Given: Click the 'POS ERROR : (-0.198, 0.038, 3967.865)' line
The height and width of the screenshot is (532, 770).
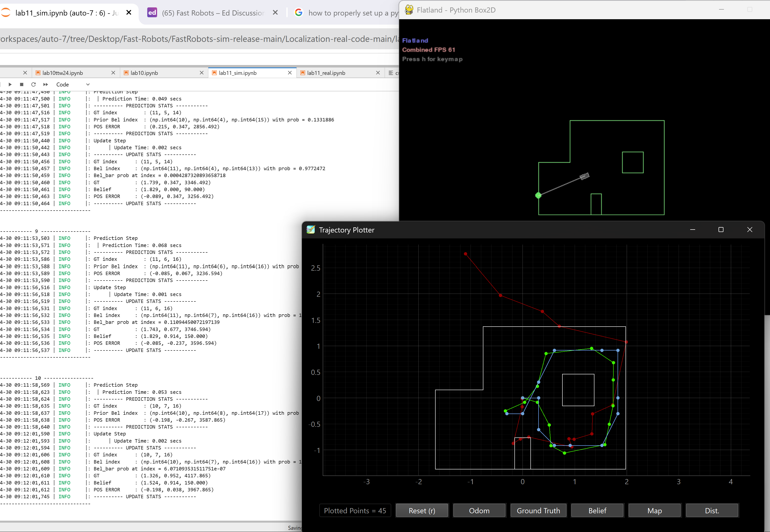Looking at the screenshot, I should pos(154,489).
